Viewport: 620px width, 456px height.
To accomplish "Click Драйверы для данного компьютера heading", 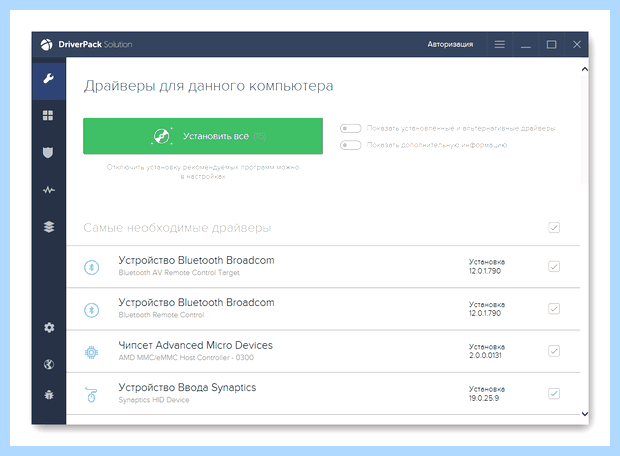I will click(208, 86).
